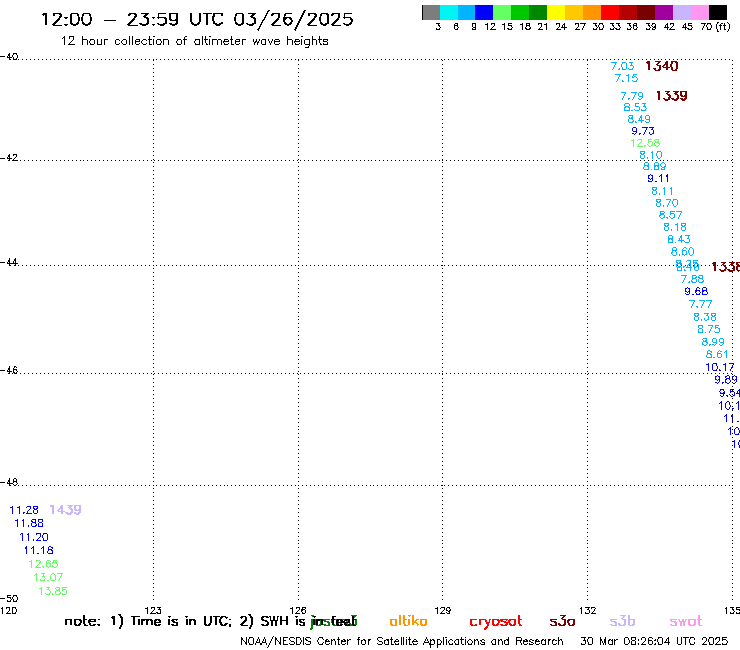Click the 9.89 value
740x650 pixels.
coord(725,380)
